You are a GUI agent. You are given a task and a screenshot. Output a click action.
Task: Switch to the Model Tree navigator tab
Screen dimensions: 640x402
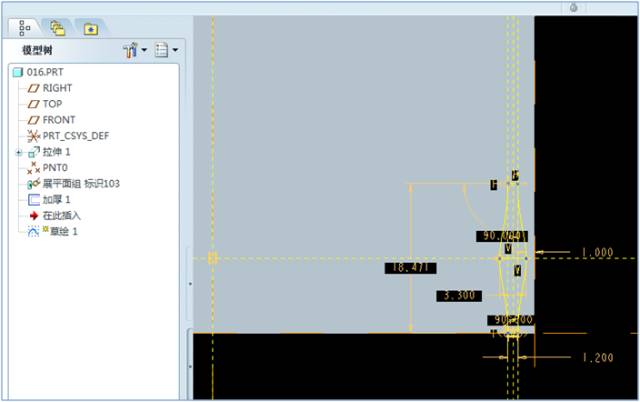click(24, 28)
